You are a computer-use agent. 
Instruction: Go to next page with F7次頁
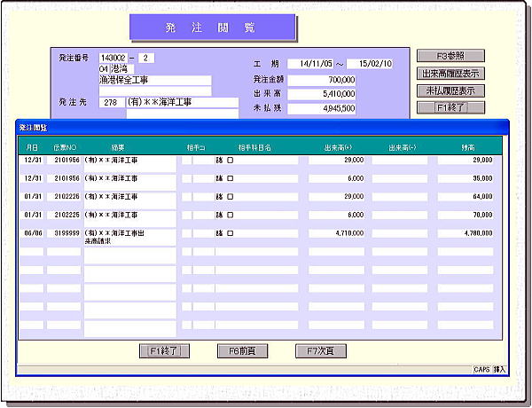(320, 351)
